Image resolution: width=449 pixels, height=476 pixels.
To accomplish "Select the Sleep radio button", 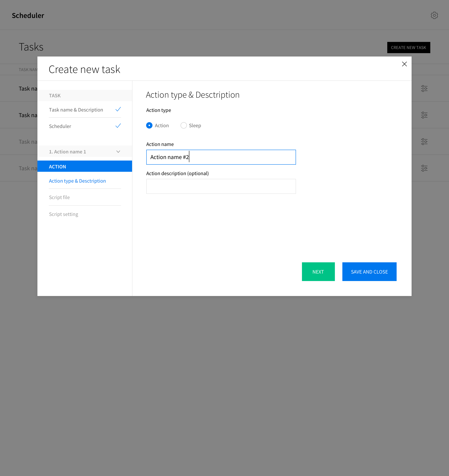I will pos(184,125).
